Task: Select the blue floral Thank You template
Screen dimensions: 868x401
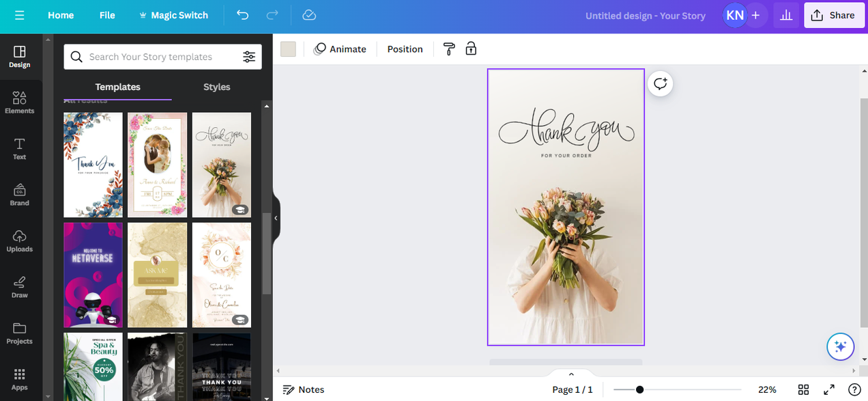Action: click(x=93, y=165)
